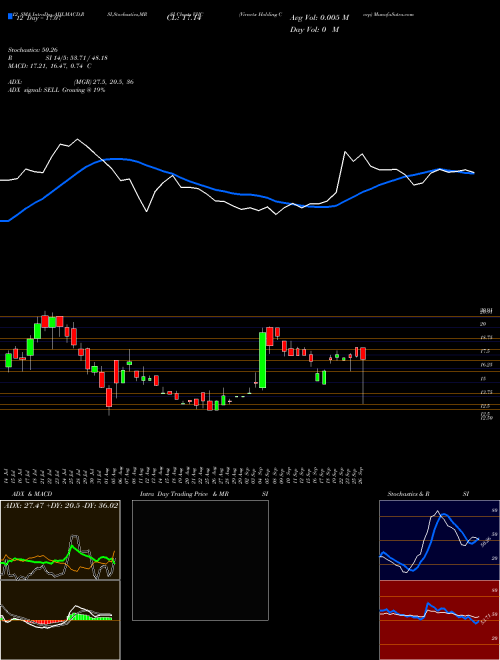Click the 18.75 price axis label
The width and height of the screenshot is (500, 660).
pyautogui.click(x=486, y=338)
